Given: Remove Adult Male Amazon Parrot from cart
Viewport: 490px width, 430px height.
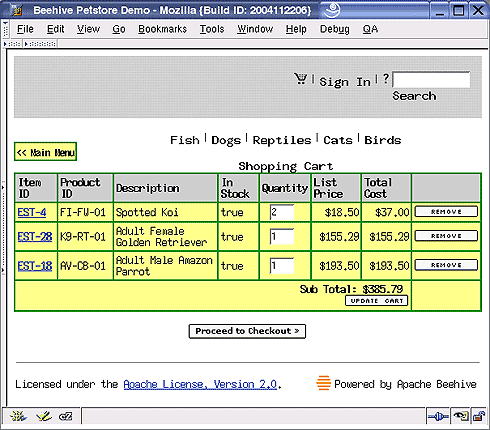Looking at the screenshot, I should 446,265.
